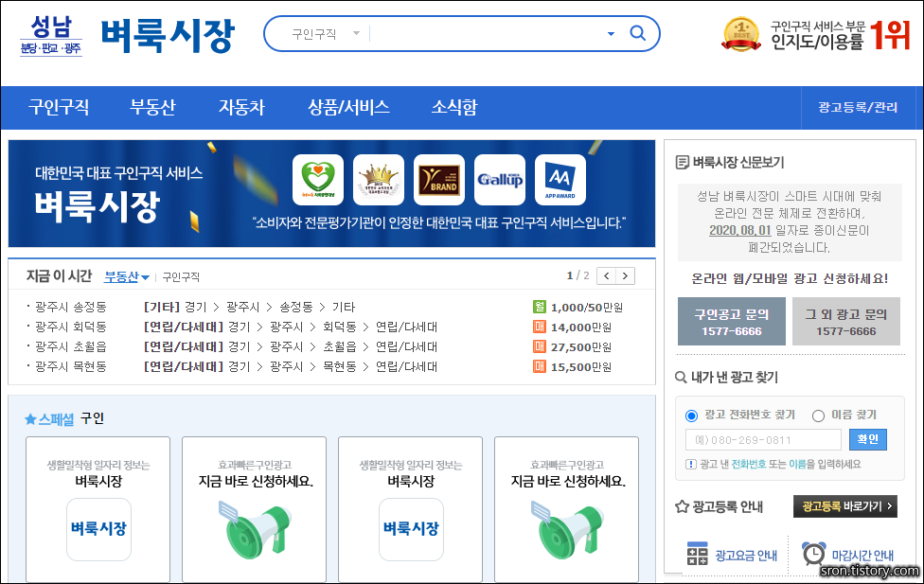Click the search magnifier icon

tap(637, 33)
